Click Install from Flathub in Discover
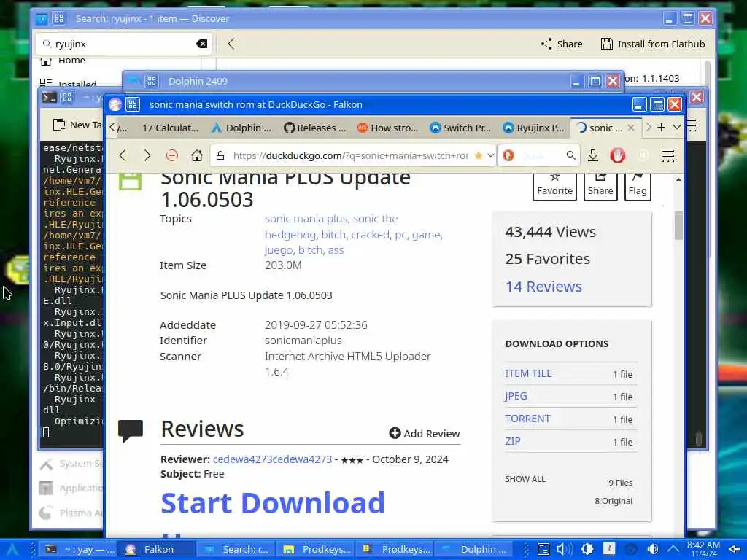This screenshot has height=560, width=747. 653,44
